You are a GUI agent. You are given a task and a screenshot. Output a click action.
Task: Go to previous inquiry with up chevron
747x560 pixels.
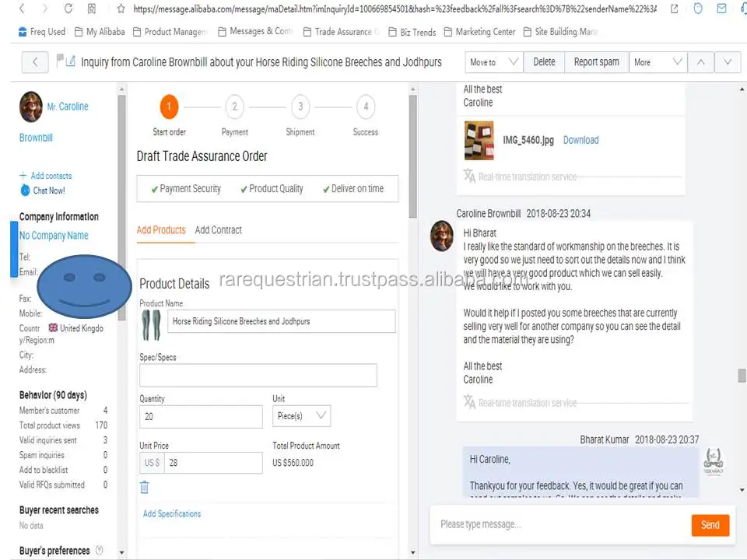point(700,62)
